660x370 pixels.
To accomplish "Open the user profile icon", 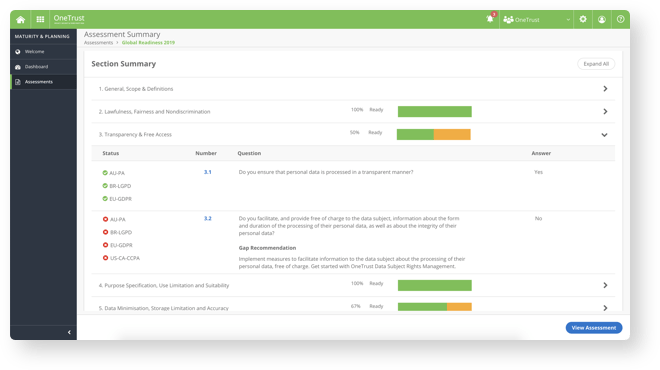I will pyautogui.click(x=602, y=19).
